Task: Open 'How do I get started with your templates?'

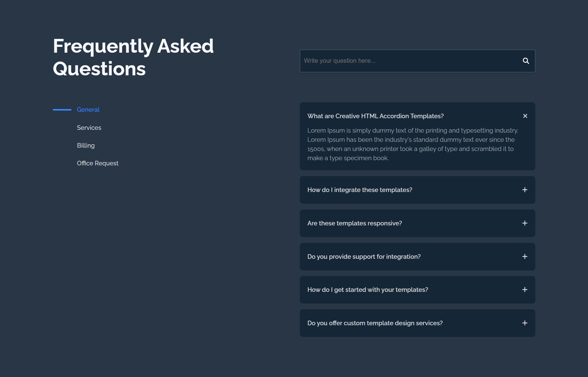Action: pos(368,289)
